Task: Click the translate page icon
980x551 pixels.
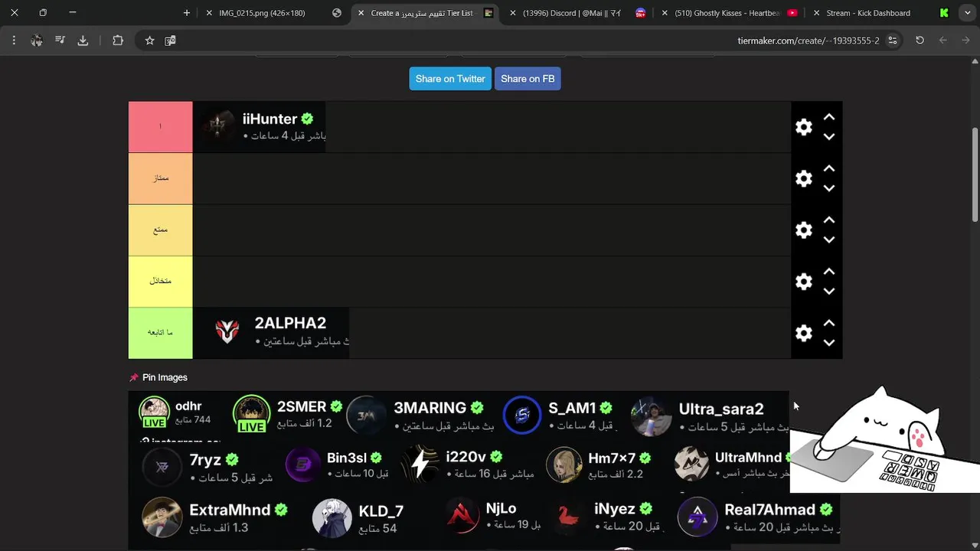Action: pos(170,41)
